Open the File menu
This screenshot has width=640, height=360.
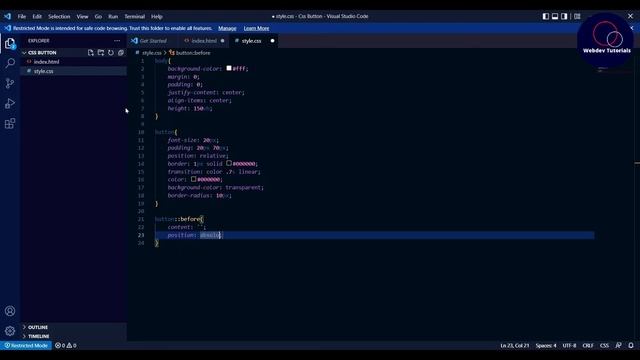point(22,16)
